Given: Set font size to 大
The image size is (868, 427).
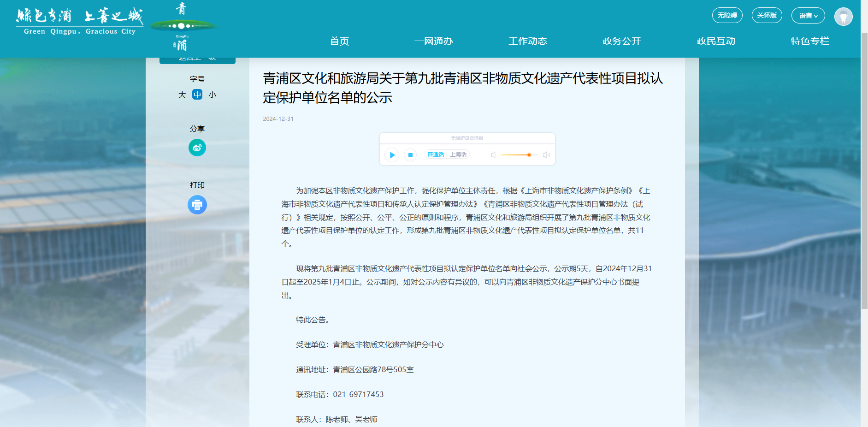Looking at the screenshot, I should click(182, 95).
